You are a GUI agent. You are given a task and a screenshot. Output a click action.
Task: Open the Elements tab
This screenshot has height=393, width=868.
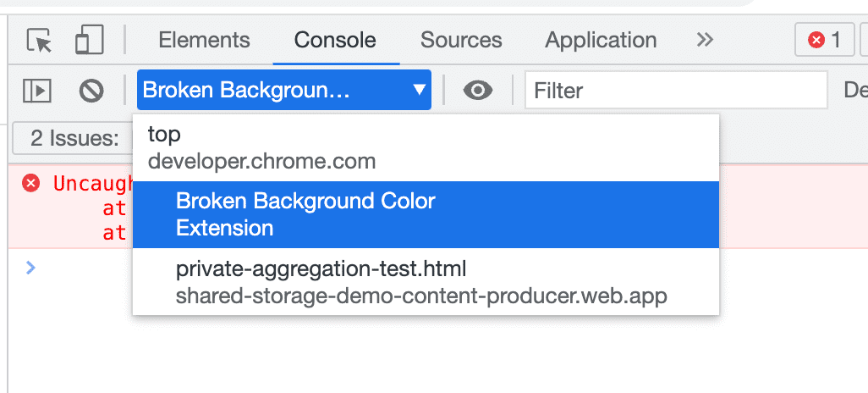(x=204, y=40)
